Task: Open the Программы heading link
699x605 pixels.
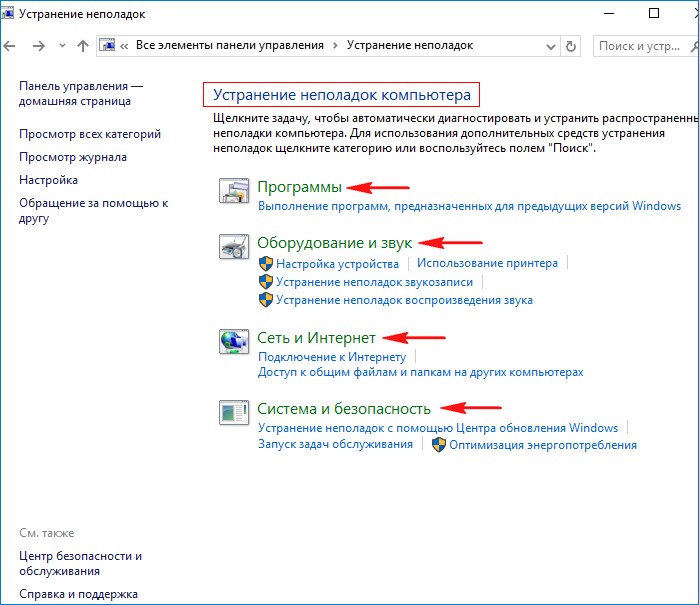Action: coord(299,186)
